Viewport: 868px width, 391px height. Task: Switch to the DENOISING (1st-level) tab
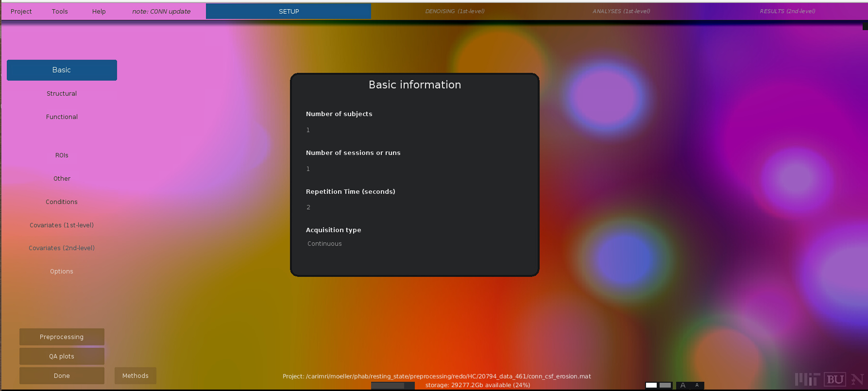point(455,11)
